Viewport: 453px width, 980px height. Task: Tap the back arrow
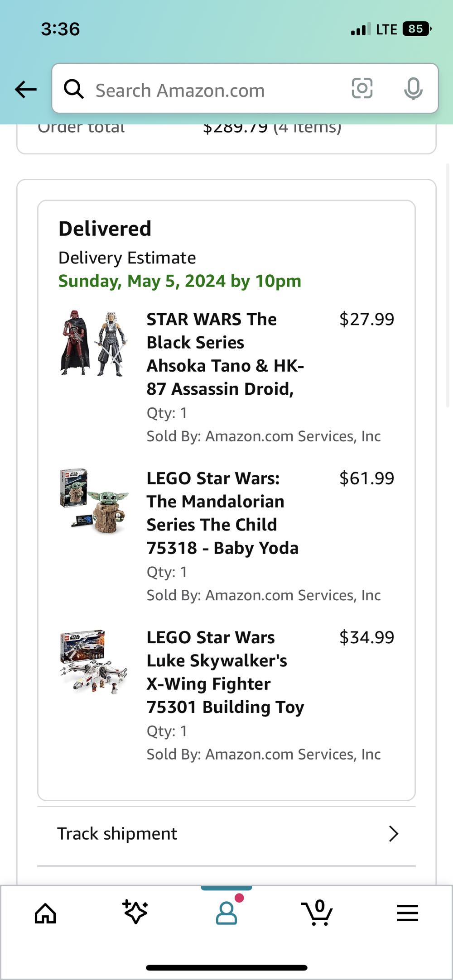[25, 89]
